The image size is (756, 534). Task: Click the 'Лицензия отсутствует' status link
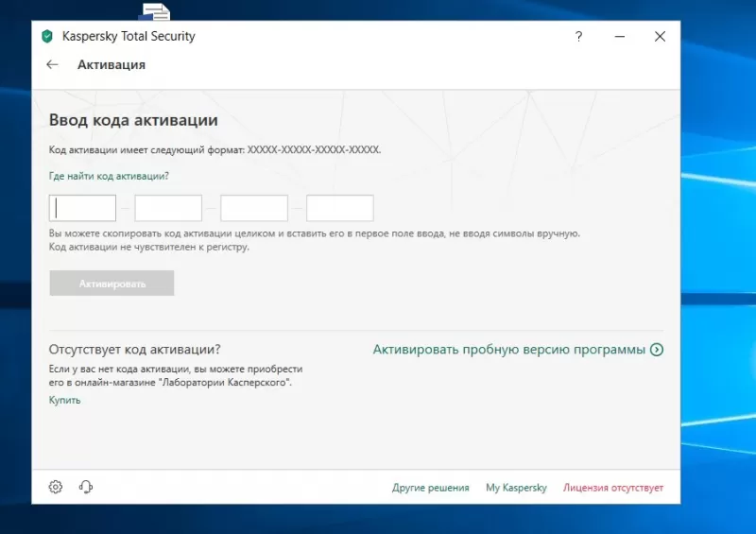coord(613,488)
